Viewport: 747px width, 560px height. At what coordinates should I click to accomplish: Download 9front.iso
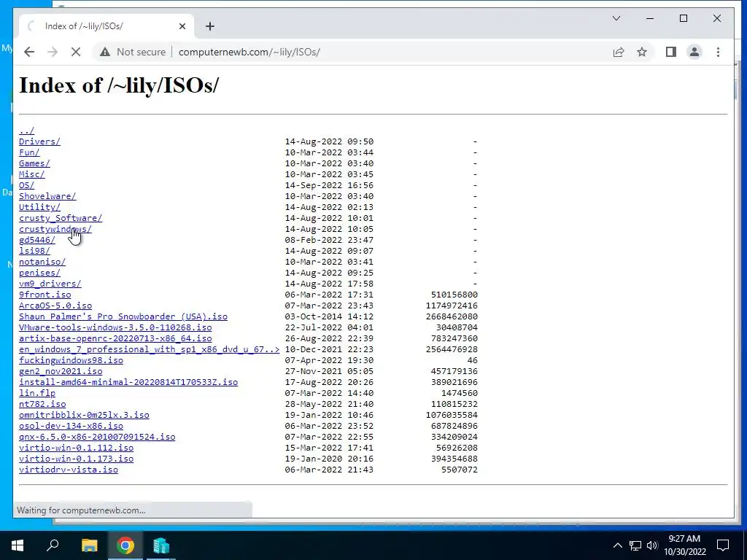(44, 295)
